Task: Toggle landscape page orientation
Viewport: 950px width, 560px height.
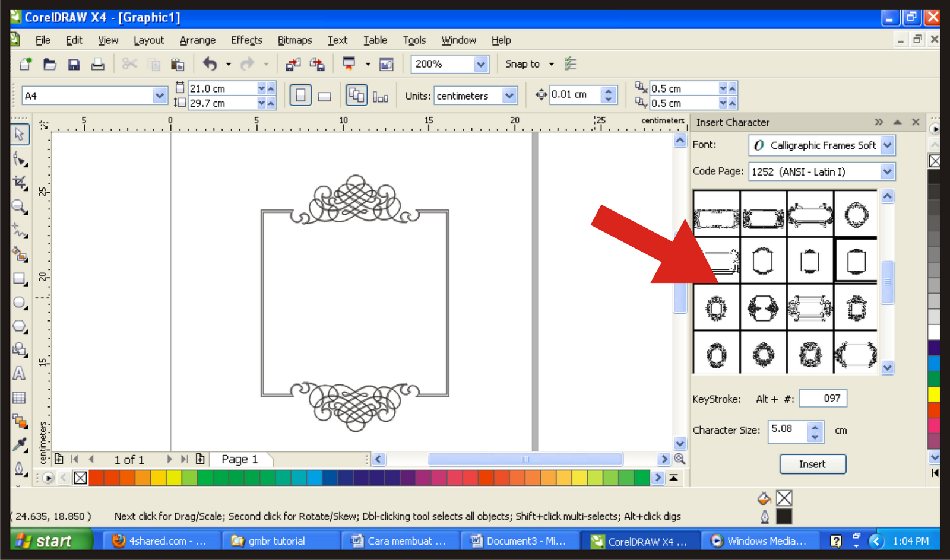Action: click(x=324, y=95)
